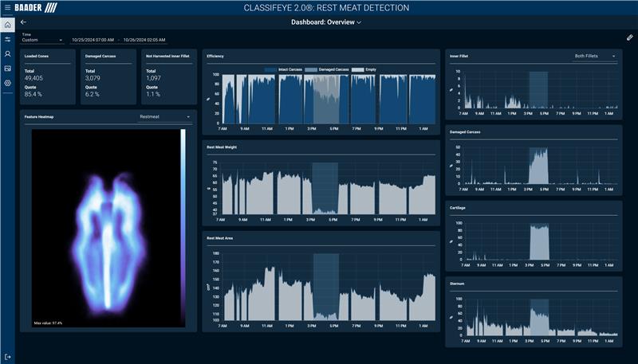Open settings gear in the sidebar
The height and width of the screenshot is (364, 638).
[8, 83]
